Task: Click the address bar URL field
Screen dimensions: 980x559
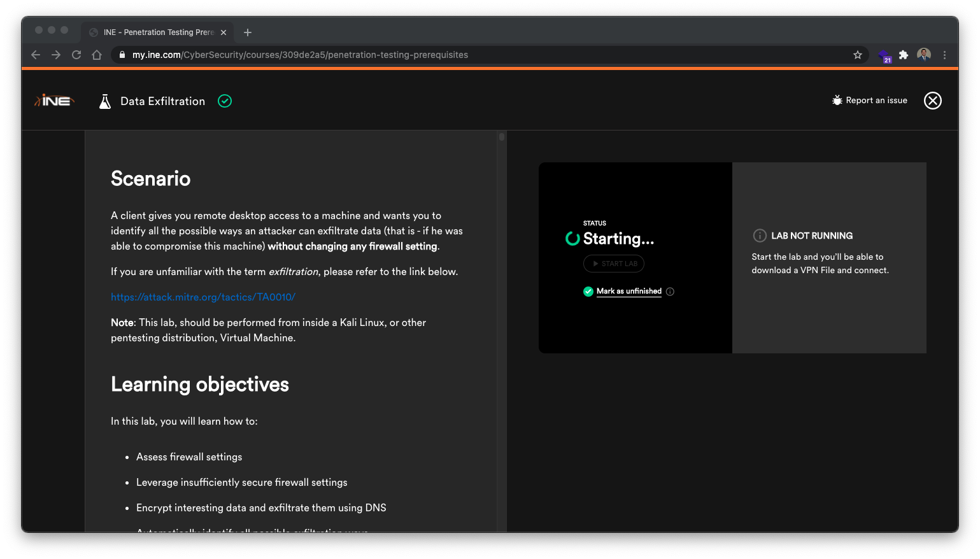Action: click(484, 55)
